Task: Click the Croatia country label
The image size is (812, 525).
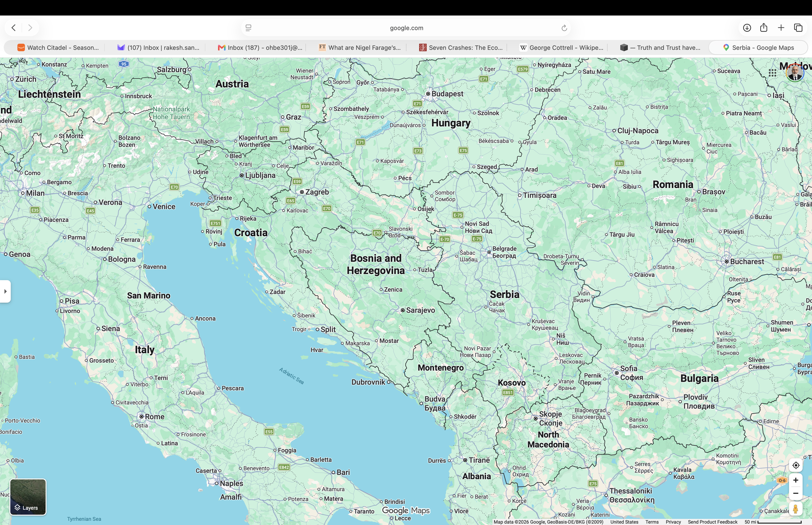Action: coord(251,233)
